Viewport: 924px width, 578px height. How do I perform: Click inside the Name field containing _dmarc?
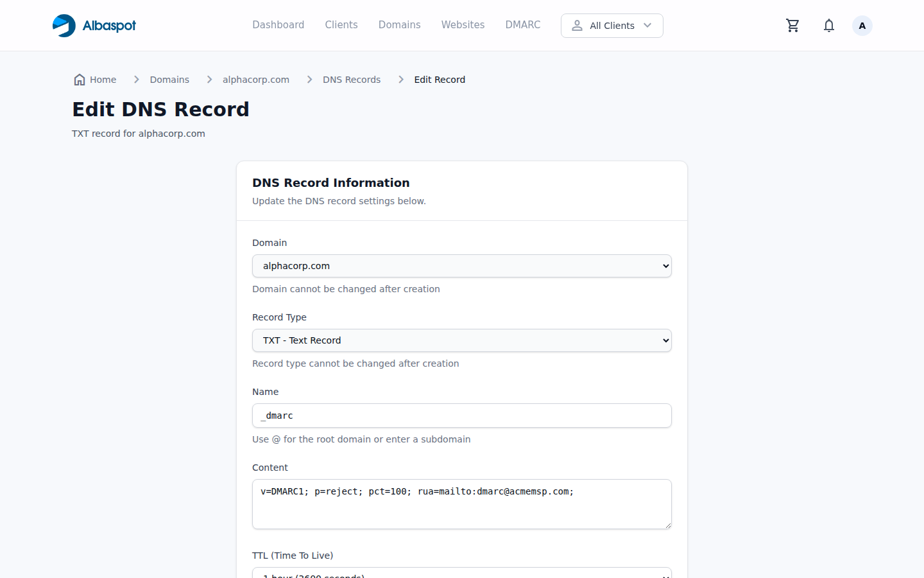[462, 416]
